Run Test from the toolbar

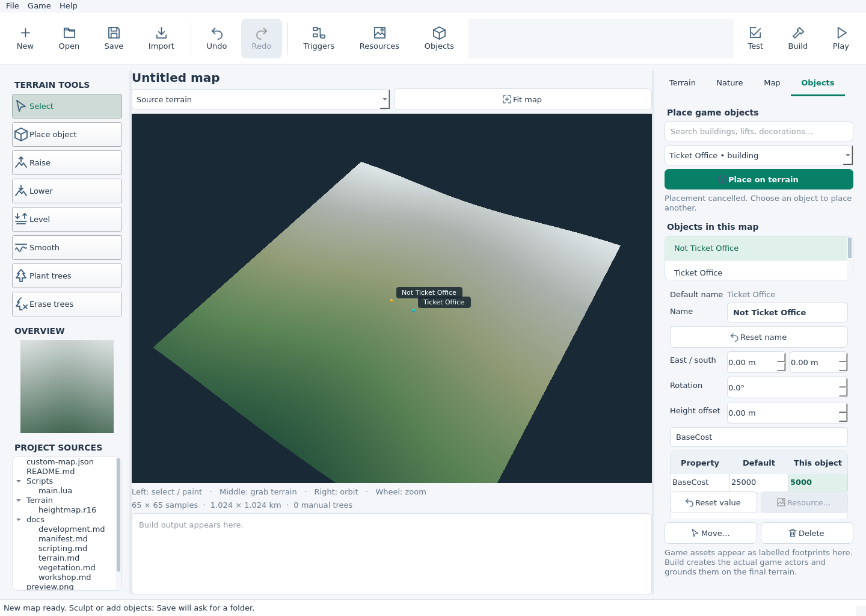click(755, 38)
